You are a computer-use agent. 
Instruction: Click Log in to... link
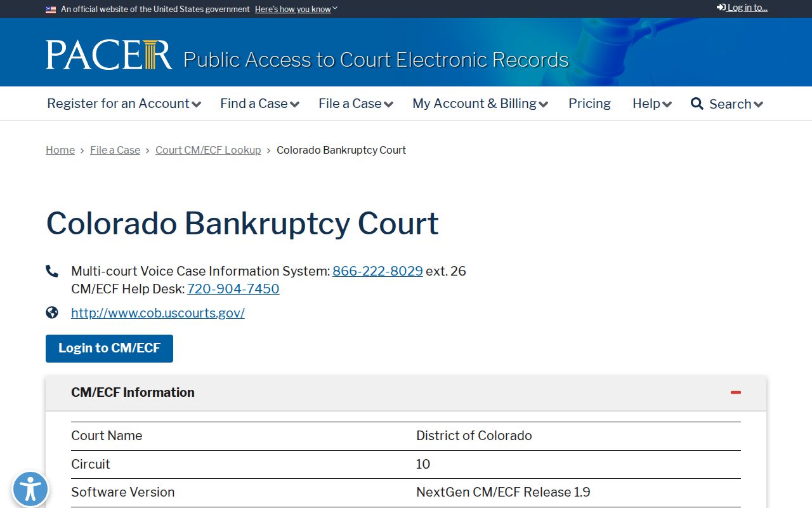pyautogui.click(x=742, y=8)
